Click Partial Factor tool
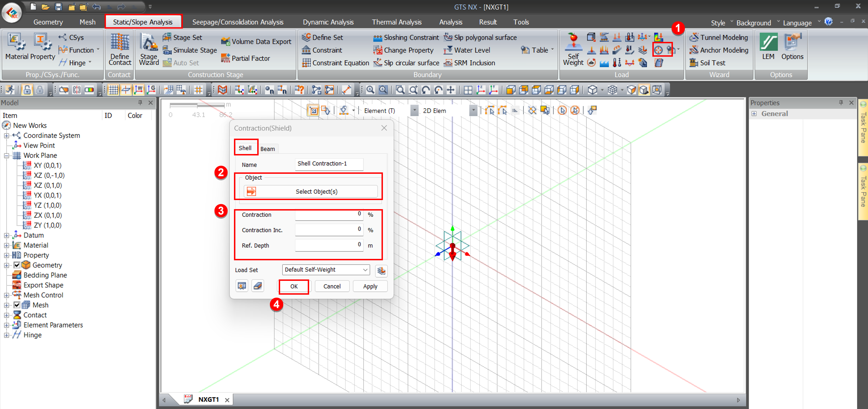Viewport: 868px width, 409px height. (x=245, y=58)
